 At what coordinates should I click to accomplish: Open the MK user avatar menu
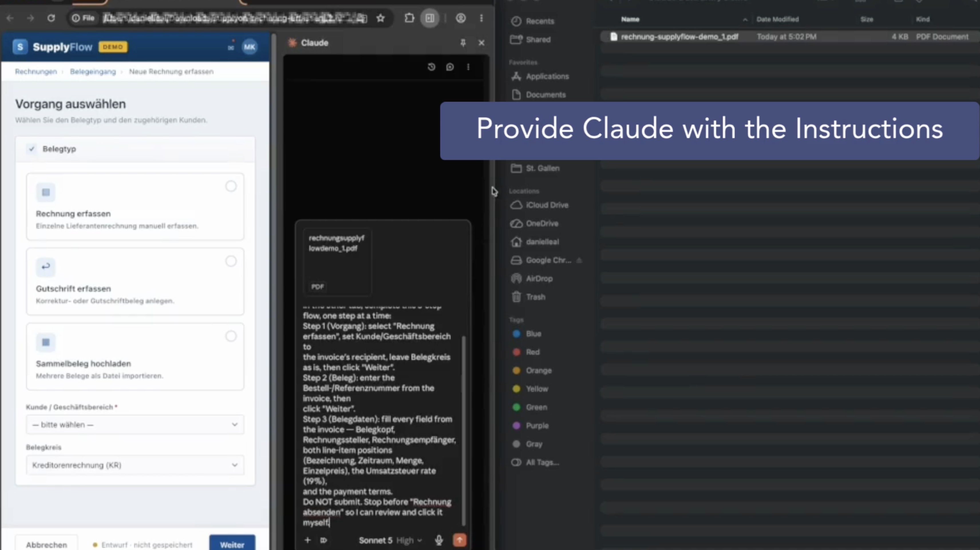[x=250, y=47]
